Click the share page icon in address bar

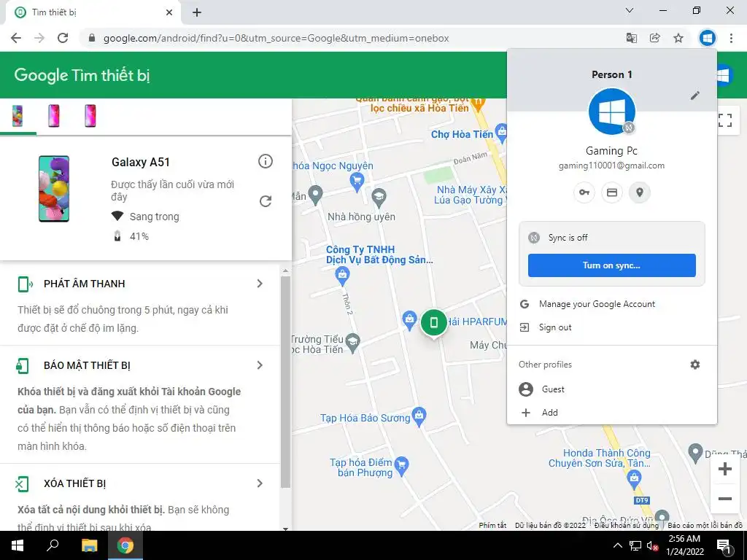(x=655, y=38)
